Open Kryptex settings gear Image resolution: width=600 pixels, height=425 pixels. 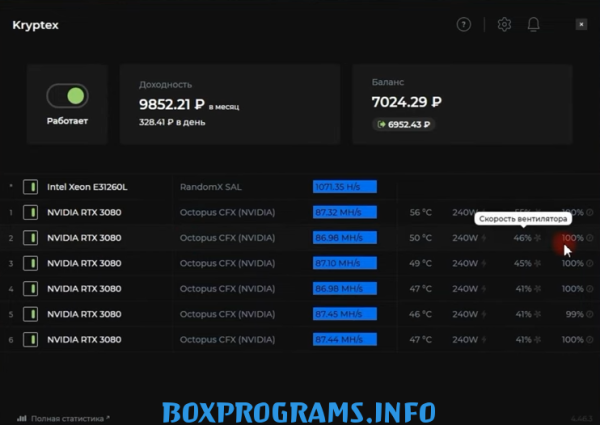(504, 24)
